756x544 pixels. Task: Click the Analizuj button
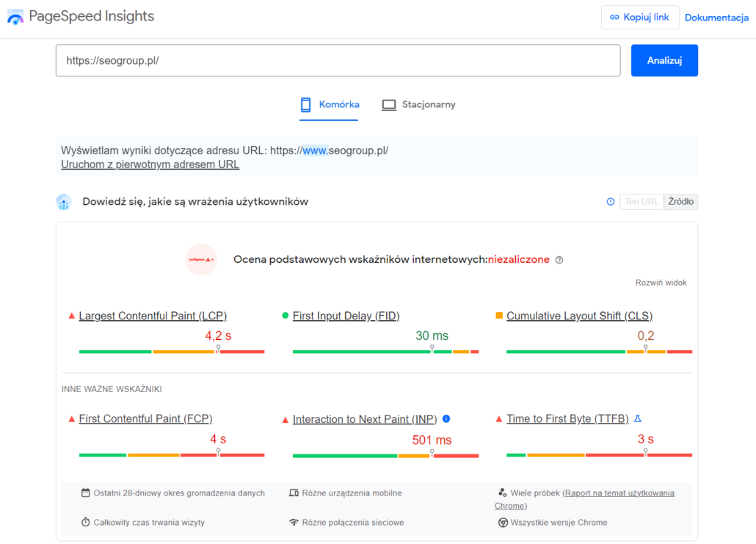pyautogui.click(x=664, y=60)
